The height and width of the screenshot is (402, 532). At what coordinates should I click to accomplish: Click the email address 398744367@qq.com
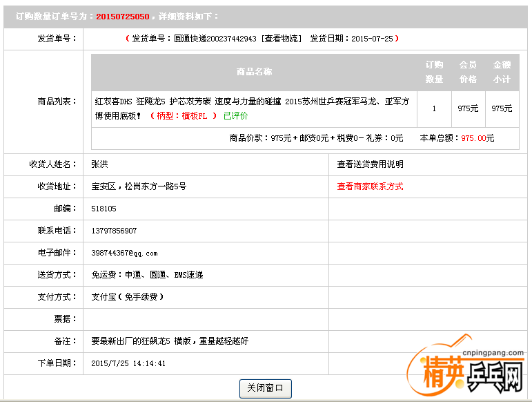[x=124, y=253]
